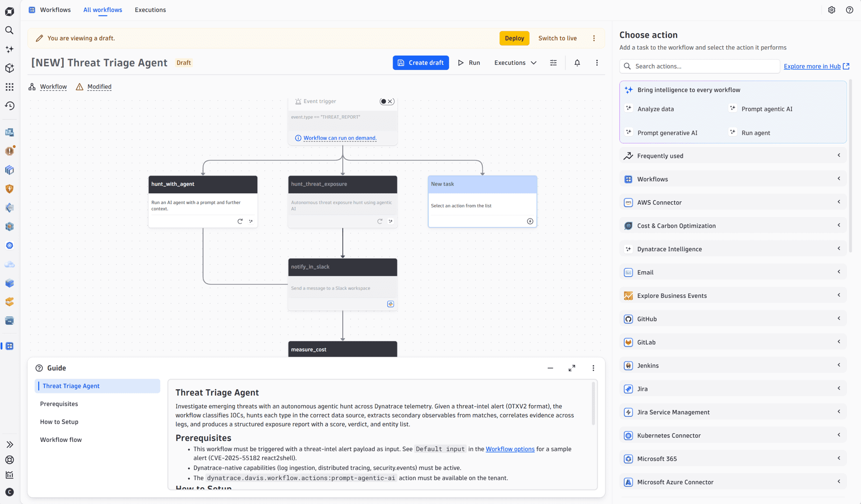Open the search icon in left sidebar

point(9,30)
